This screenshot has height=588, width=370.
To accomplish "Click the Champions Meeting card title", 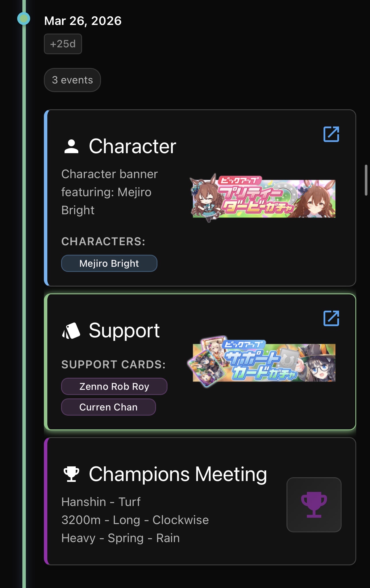I will (x=178, y=474).
